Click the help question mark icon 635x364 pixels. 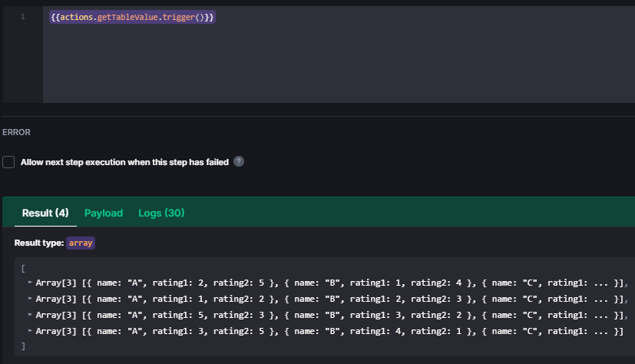click(239, 162)
